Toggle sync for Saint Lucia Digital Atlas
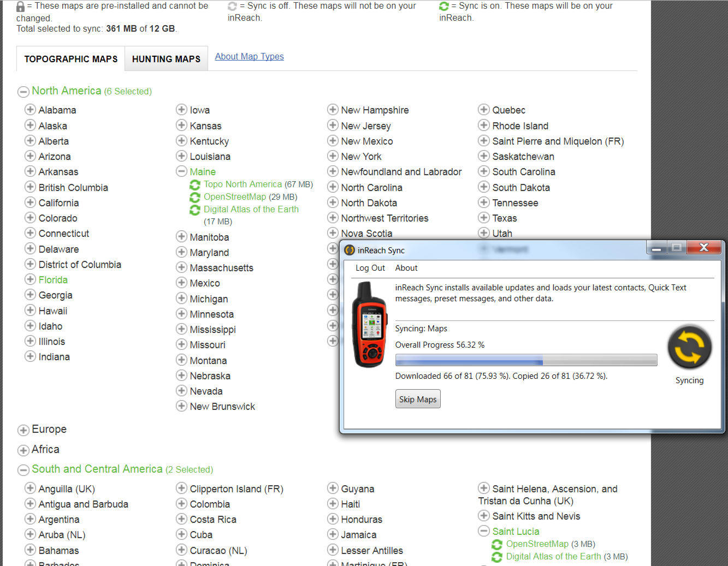728x566 pixels. 497,557
